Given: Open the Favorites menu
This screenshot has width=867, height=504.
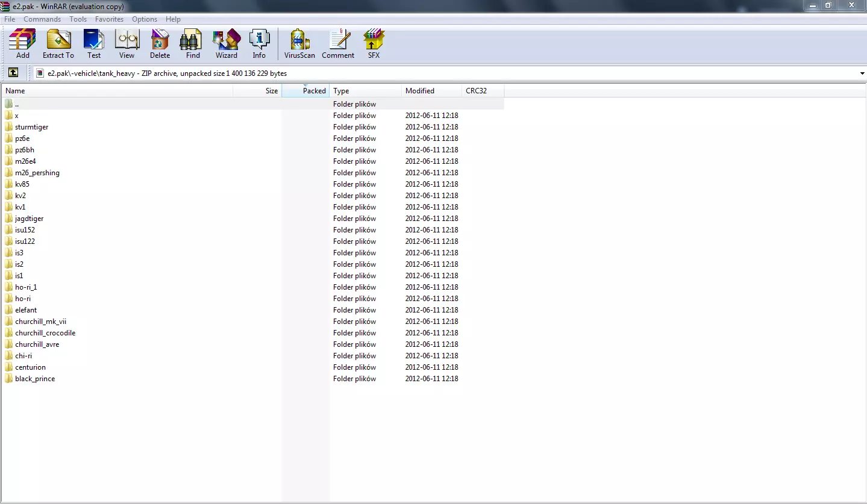Looking at the screenshot, I should 109,19.
